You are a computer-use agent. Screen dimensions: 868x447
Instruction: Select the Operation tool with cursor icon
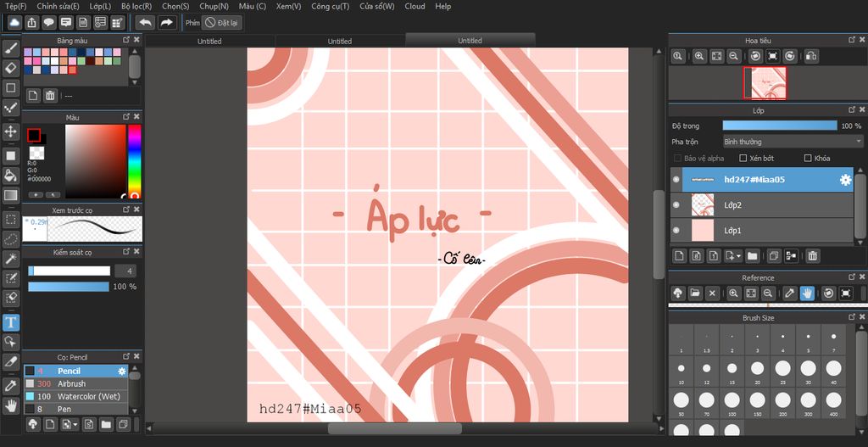tap(10, 342)
